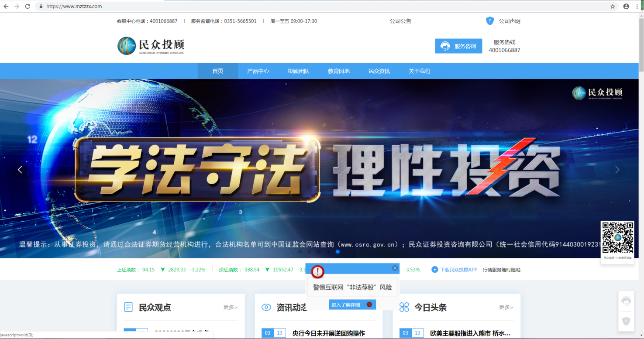Open the 下载民众投顾APP link
This screenshot has height=339, width=644.
(459, 270)
